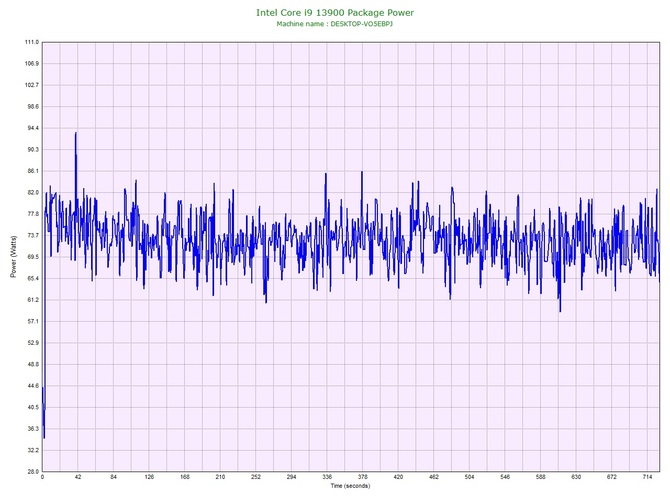Image resolution: width=670 pixels, height=503 pixels.
Task: Click the 36.3 y-axis value
Action: pyautogui.click(x=33, y=429)
